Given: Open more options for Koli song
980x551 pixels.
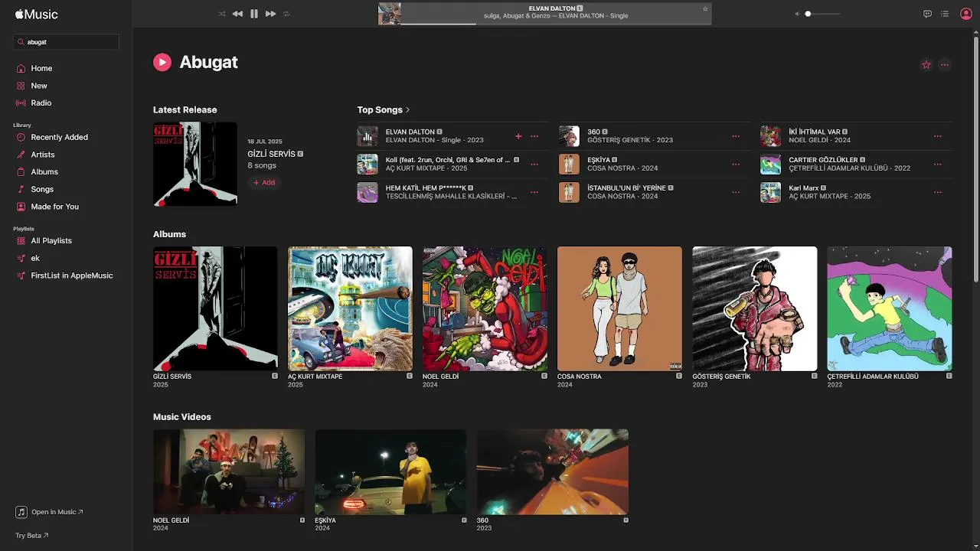Looking at the screenshot, I should (534, 165).
